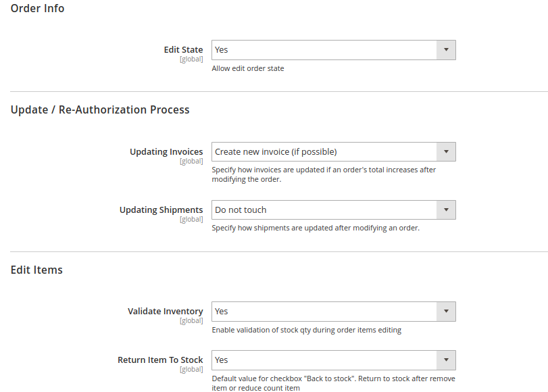Click the Edit Items section heading
Image resolution: width=548 pixels, height=392 pixels.
[36, 270]
